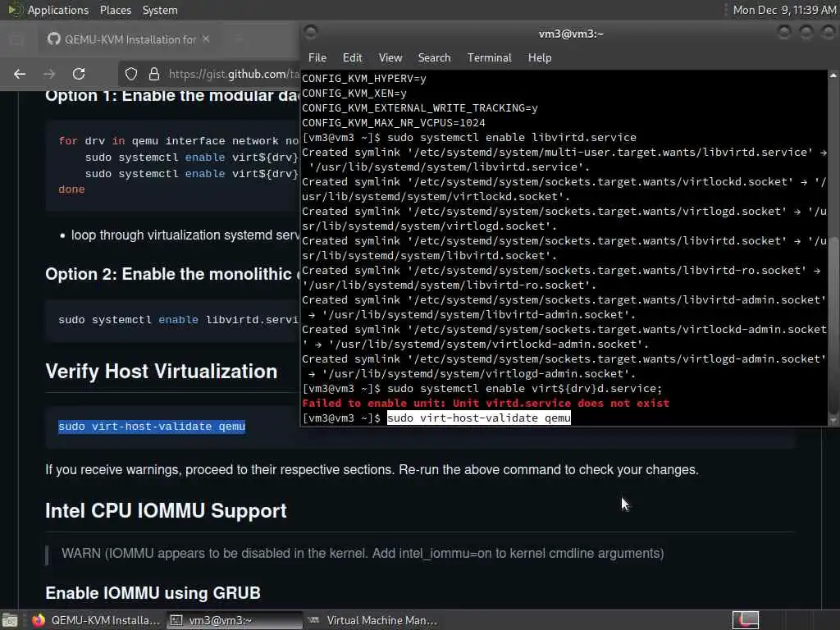Click the Enable IOMMU using GRUB heading
The width and height of the screenshot is (840, 630).
[x=153, y=593]
